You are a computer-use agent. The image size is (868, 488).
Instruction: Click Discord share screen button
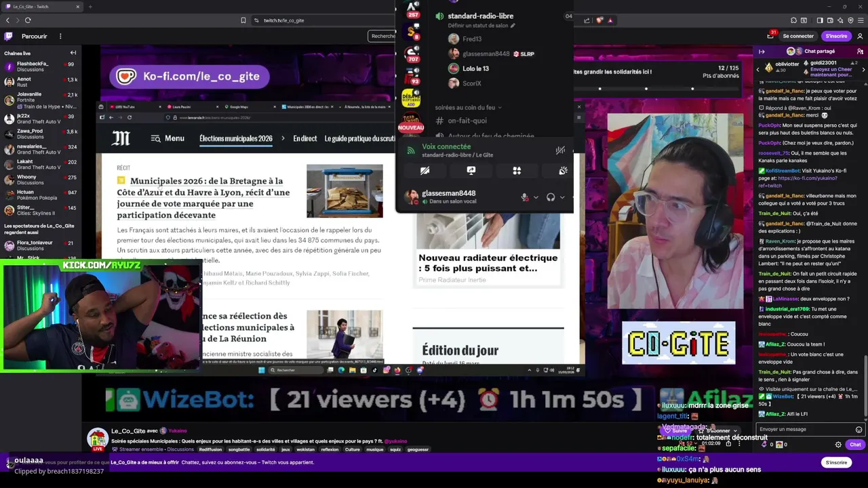(471, 171)
